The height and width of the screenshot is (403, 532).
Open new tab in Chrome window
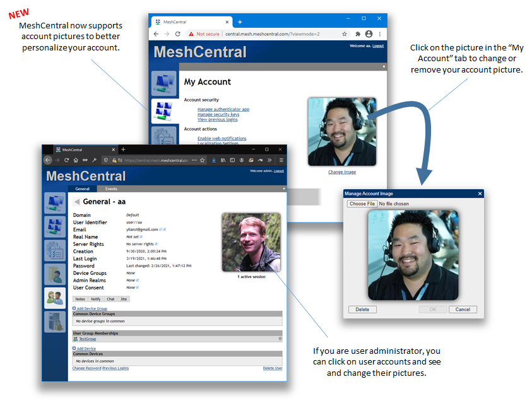tap(240, 22)
